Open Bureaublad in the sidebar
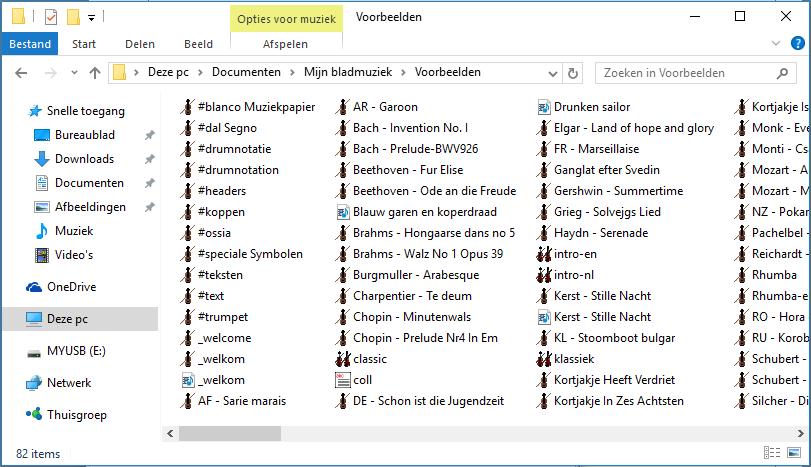 point(85,135)
